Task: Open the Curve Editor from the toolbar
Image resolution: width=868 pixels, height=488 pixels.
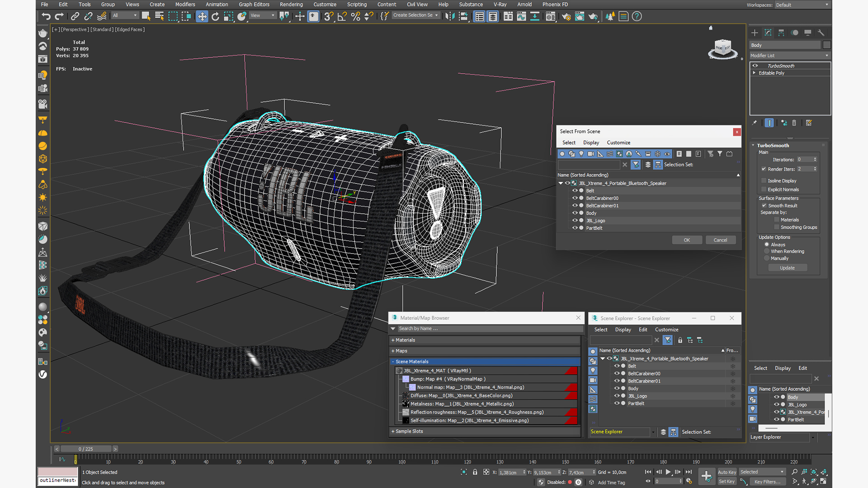Action: (x=521, y=16)
